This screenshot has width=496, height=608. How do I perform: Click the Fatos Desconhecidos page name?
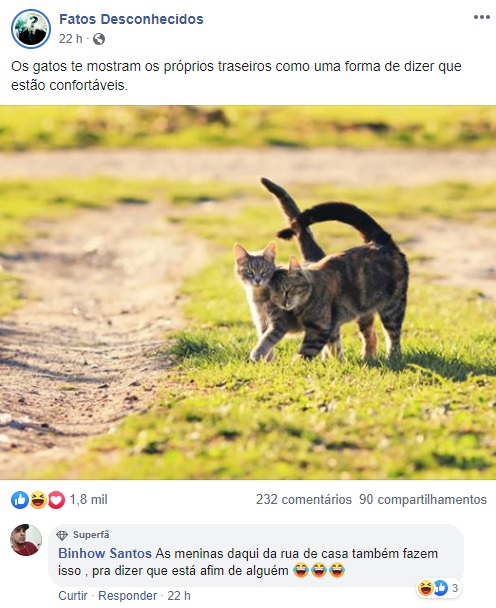pyautogui.click(x=131, y=19)
